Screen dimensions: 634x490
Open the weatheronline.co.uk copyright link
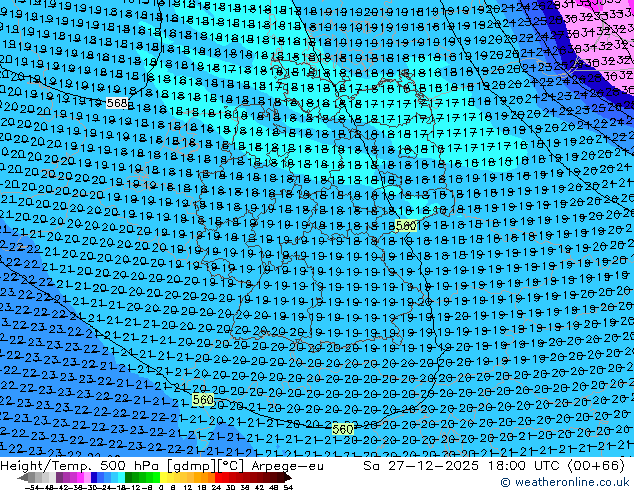[564, 482]
